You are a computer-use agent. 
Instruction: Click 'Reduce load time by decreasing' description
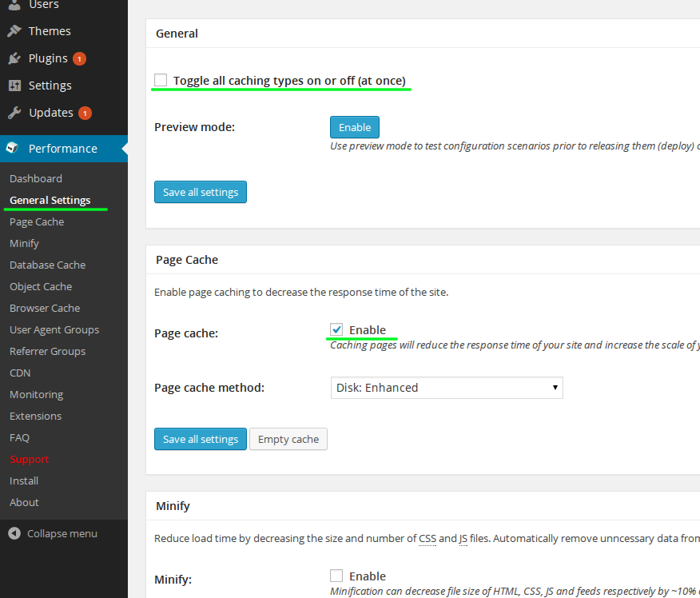click(427, 539)
